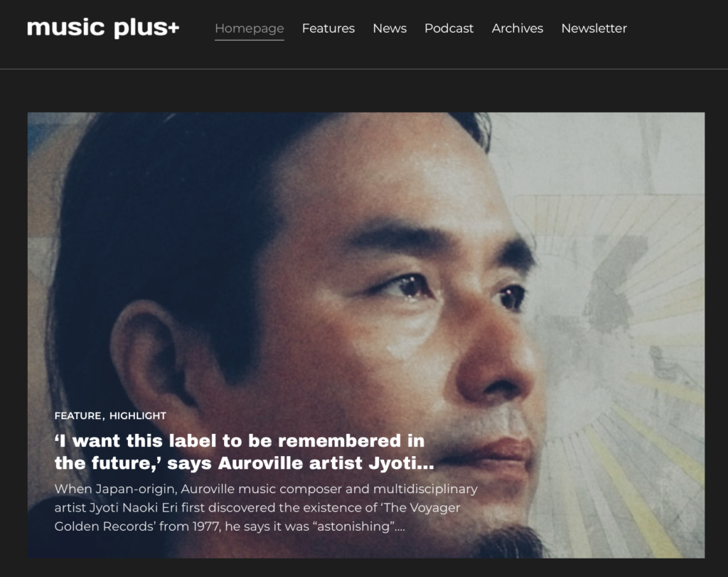This screenshot has height=577, width=728.
Task: Click the word 'music' in site logo
Action: click(x=65, y=28)
